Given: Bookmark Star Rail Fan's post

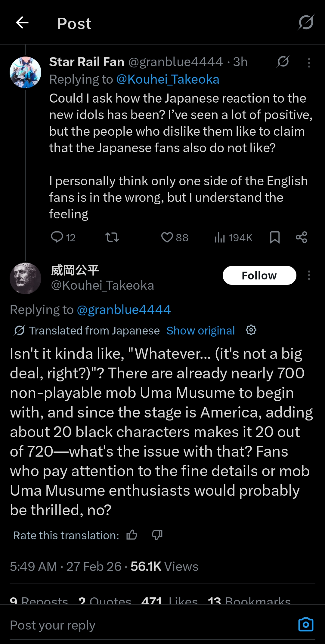Looking at the screenshot, I should click(275, 237).
